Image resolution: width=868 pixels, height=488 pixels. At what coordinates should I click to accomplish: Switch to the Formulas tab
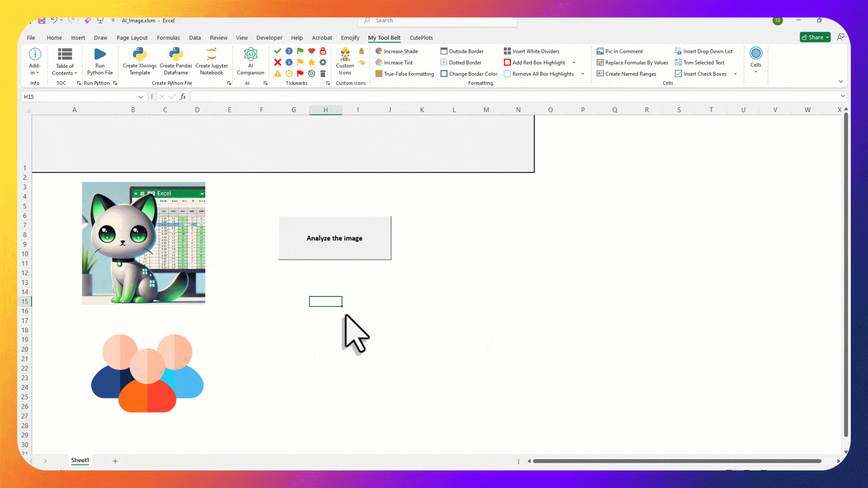(168, 38)
